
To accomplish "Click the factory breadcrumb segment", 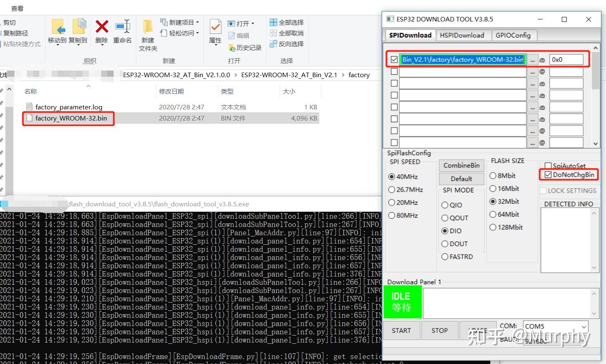I will (x=359, y=75).
